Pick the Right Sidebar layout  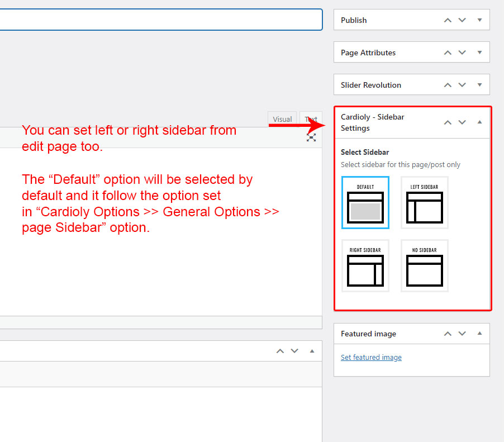tap(365, 266)
